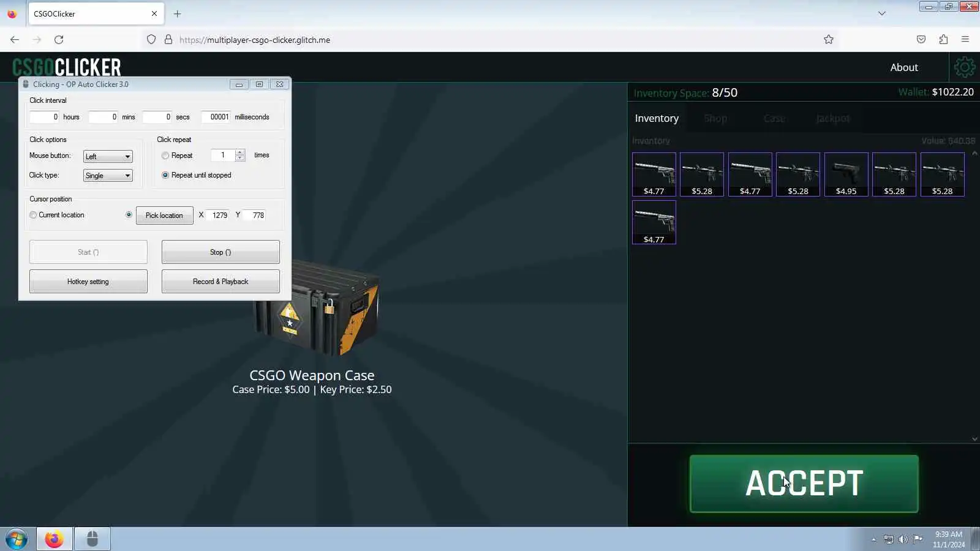Open the volume control tray icon
The image size is (980, 551).
coord(903,539)
